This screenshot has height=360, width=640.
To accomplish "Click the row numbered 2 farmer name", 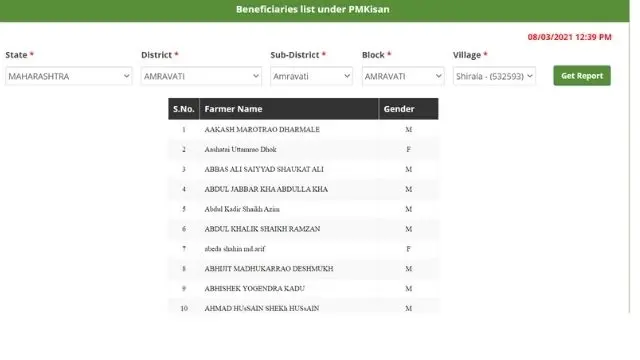I will click(240, 149).
